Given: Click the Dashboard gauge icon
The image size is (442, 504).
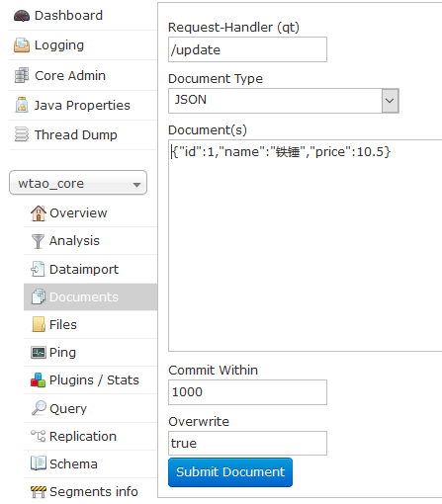Looking at the screenshot, I should 22,16.
